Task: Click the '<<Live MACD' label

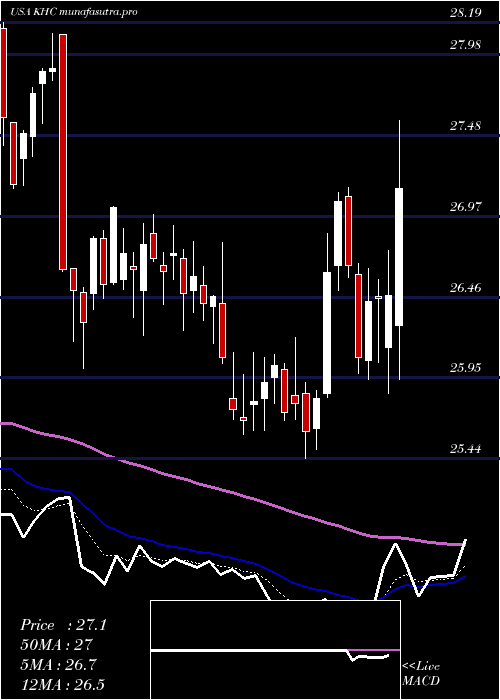Action: coord(421,673)
